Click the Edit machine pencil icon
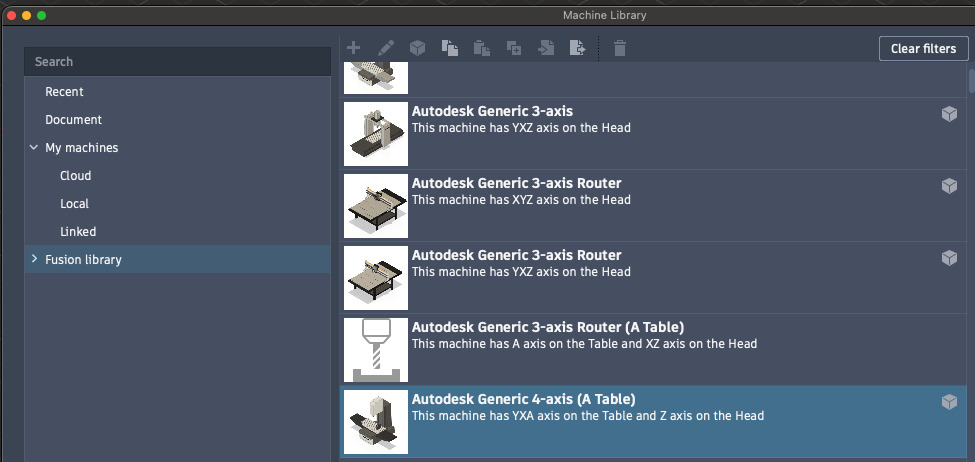This screenshot has width=975, height=462. click(x=386, y=48)
